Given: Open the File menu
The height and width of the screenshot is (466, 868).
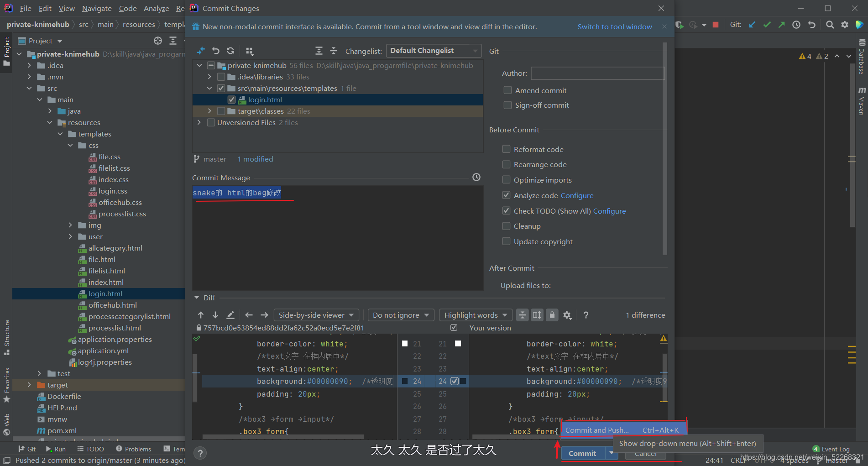Looking at the screenshot, I should (26, 8).
